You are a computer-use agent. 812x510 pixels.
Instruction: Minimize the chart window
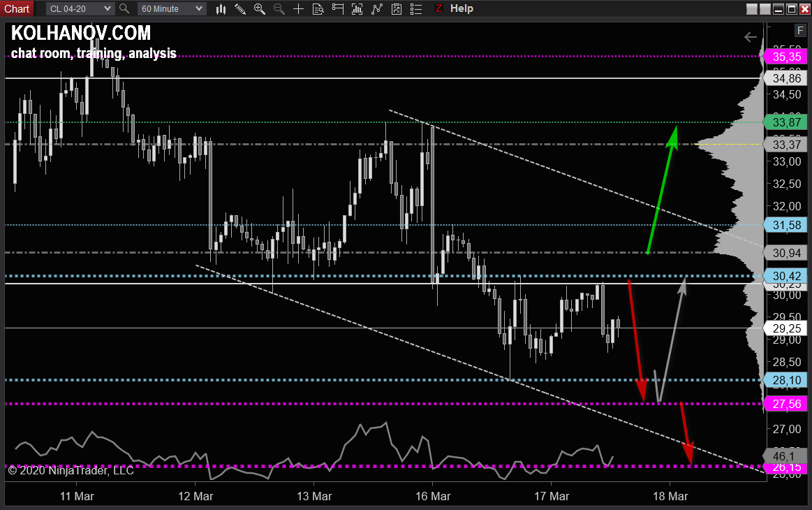tap(778, 9)
